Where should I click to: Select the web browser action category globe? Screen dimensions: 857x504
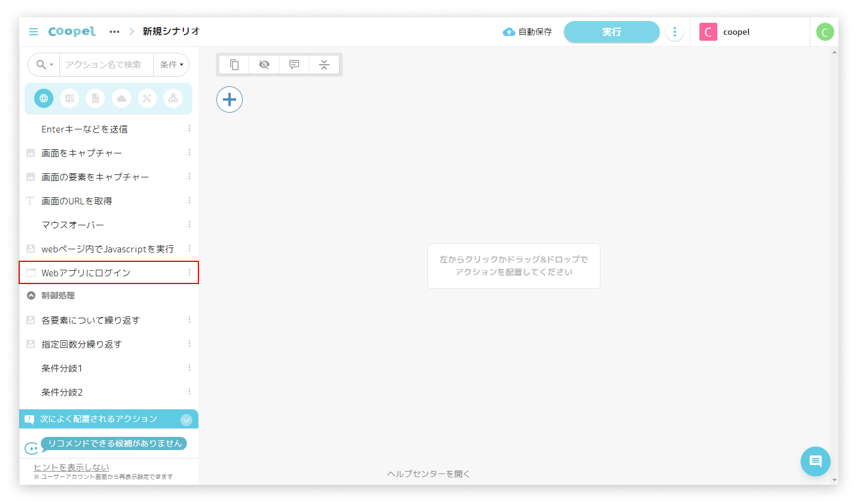pos(44,98)
